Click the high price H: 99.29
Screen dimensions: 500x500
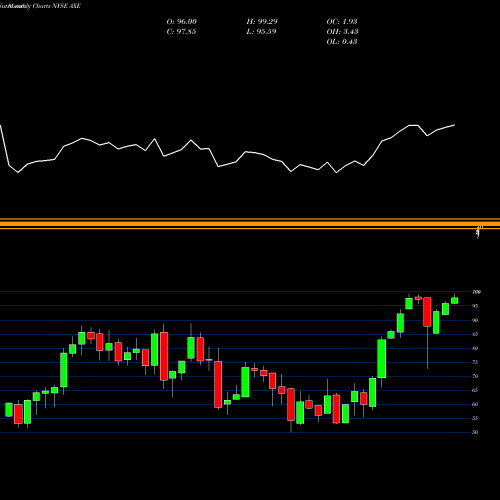(x=262, y=22)
